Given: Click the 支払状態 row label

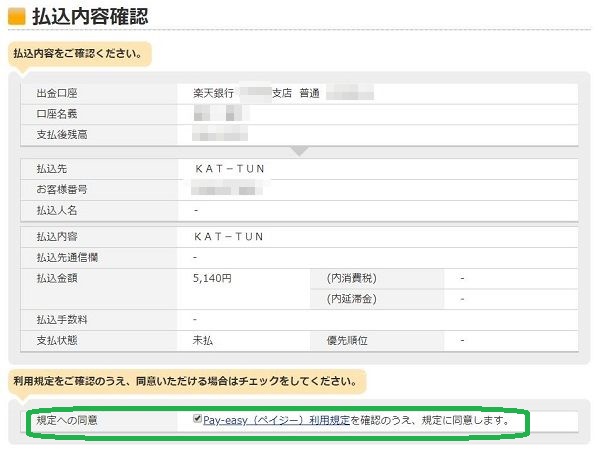Looking at the screenshot, I should tap(57, 340).
